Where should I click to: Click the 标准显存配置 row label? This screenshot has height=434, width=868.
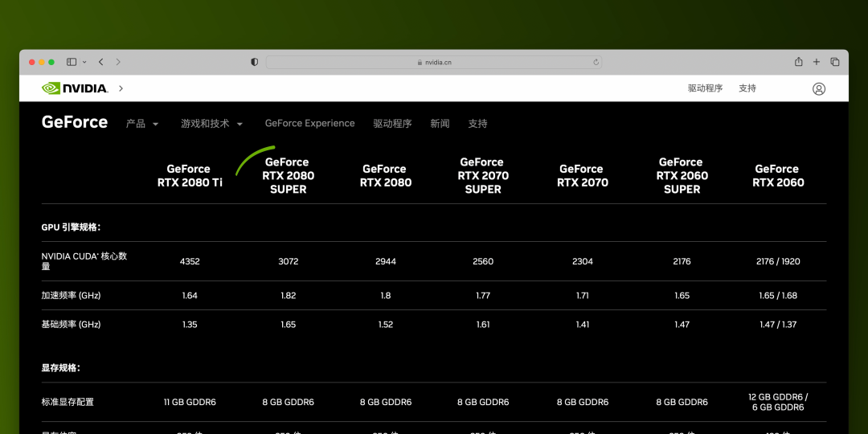(68, 402)
